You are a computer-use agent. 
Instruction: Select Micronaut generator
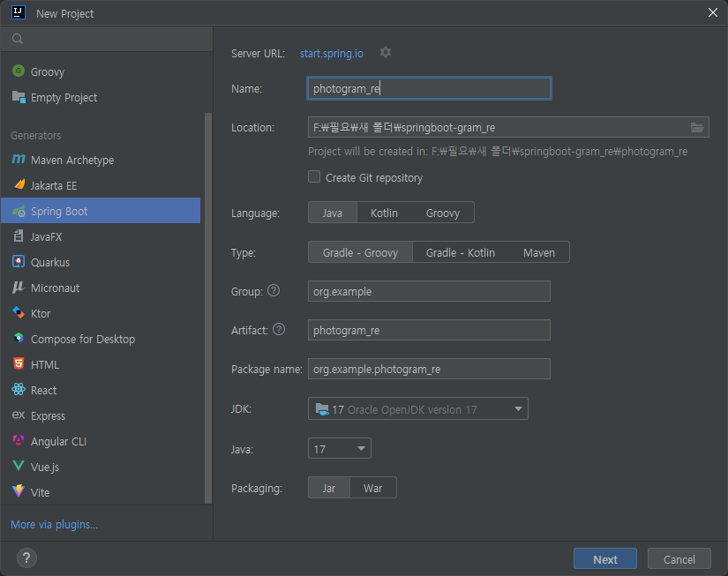(x=101, y=288)
